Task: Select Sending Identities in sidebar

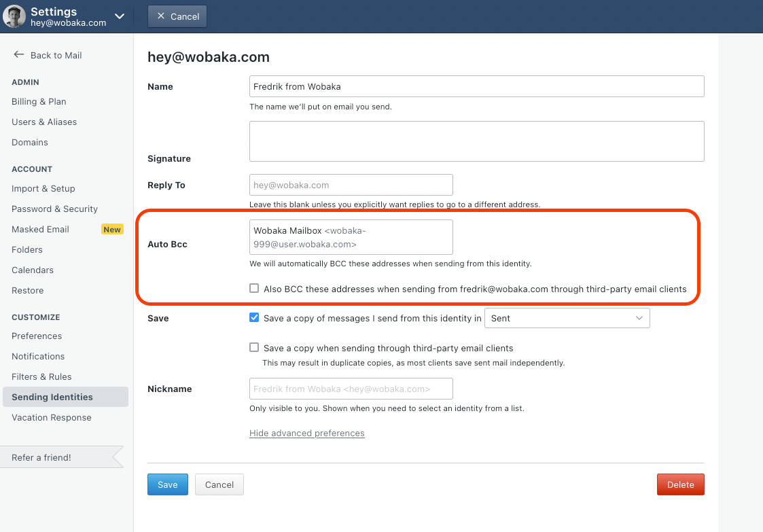Action: pyautogui.click(x=66, y=397)
